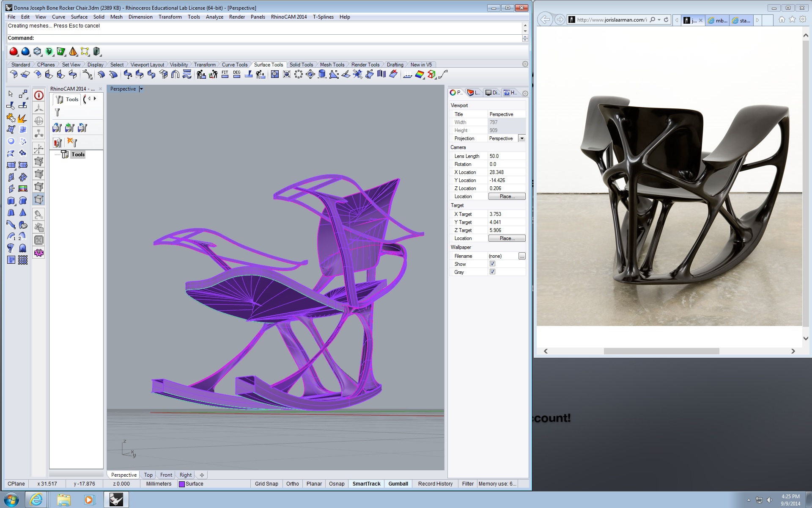The image size is (812, 508).
Task: Click the wallpaper Filename browse button
Action: click(x=522, y=256)
